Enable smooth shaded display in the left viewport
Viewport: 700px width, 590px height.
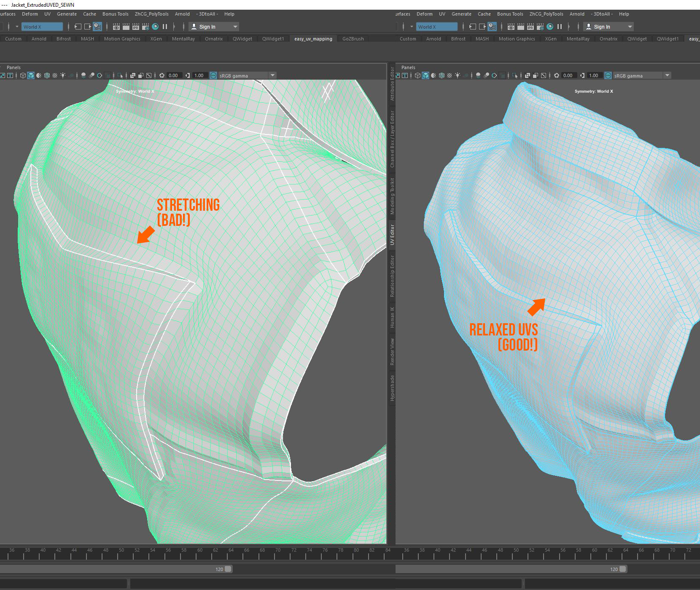pyautogui.click(x=30, y=75)
